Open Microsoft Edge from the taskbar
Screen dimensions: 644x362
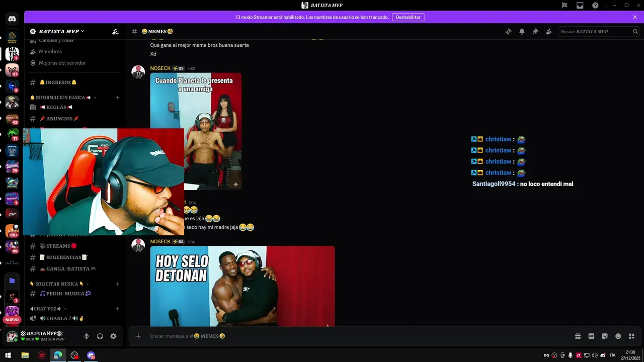click(x=58, y=355)
